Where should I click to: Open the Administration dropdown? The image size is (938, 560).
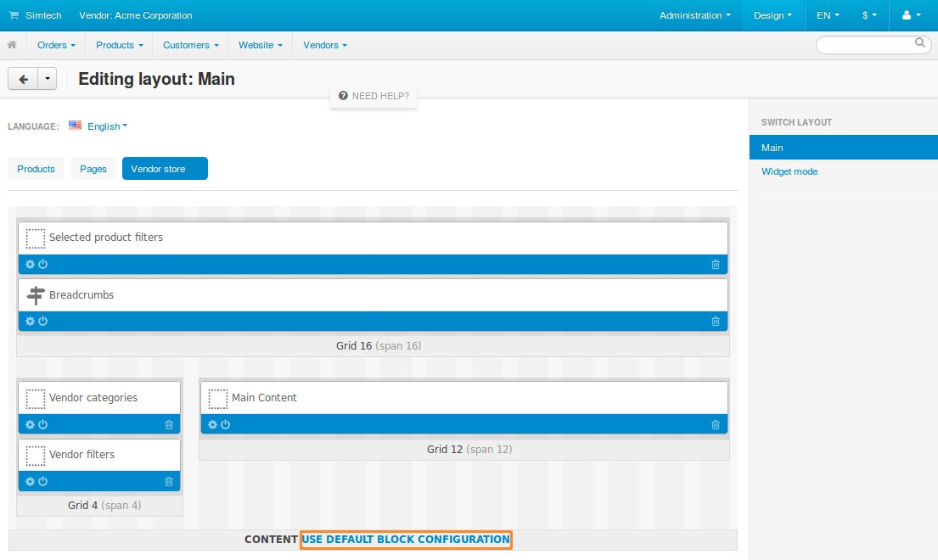695,15
